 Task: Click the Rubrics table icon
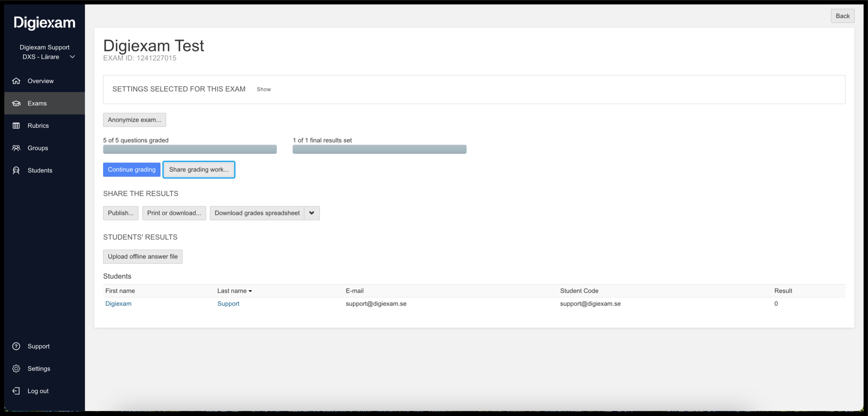pos(16,126)
